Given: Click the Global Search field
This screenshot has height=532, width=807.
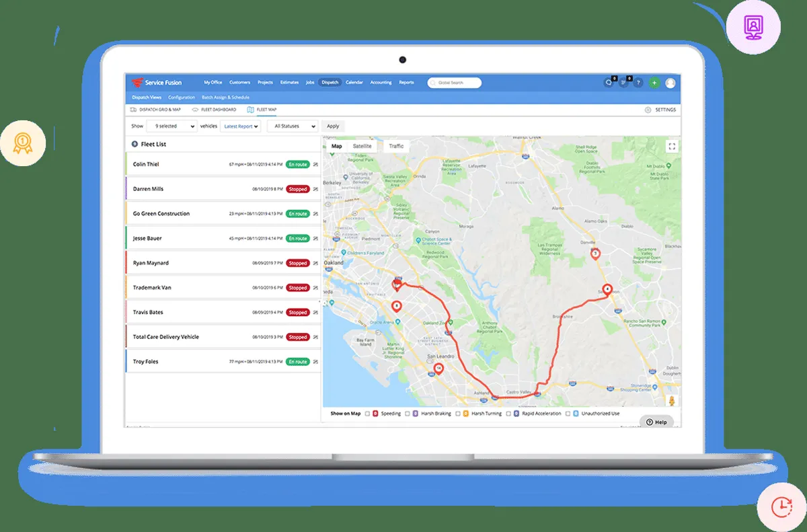Looking at the screenshot, I should pos(455,83).
